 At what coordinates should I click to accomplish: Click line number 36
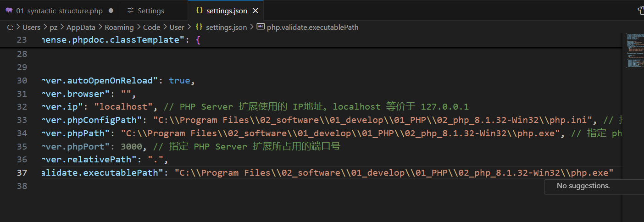point(22,160)
